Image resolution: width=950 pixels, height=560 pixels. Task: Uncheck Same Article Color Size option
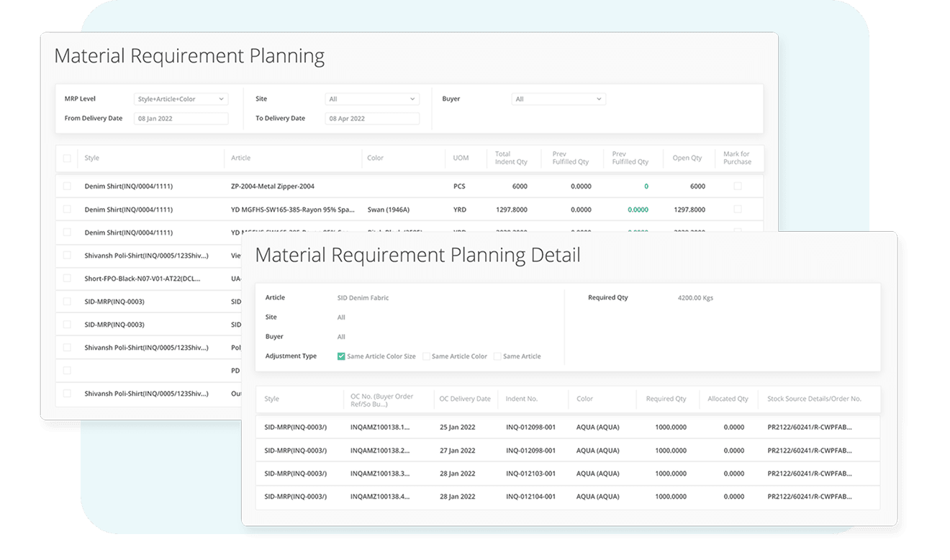tap(341, 356)
